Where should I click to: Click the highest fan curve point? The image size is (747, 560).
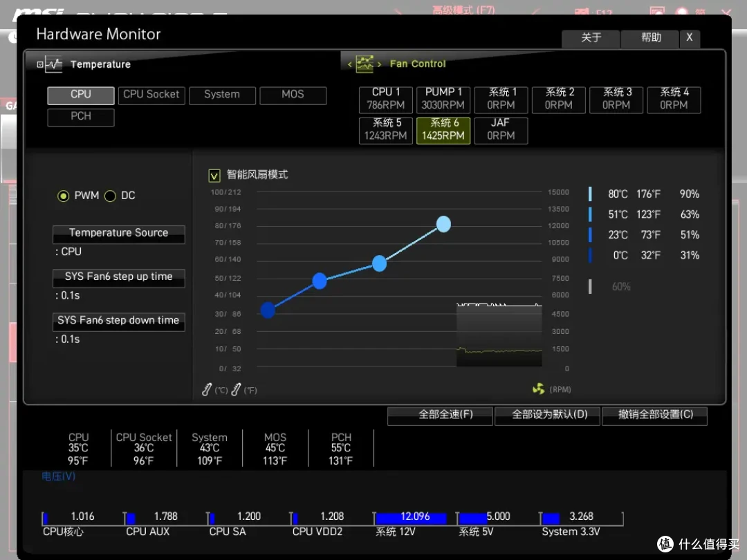[443, 224]
